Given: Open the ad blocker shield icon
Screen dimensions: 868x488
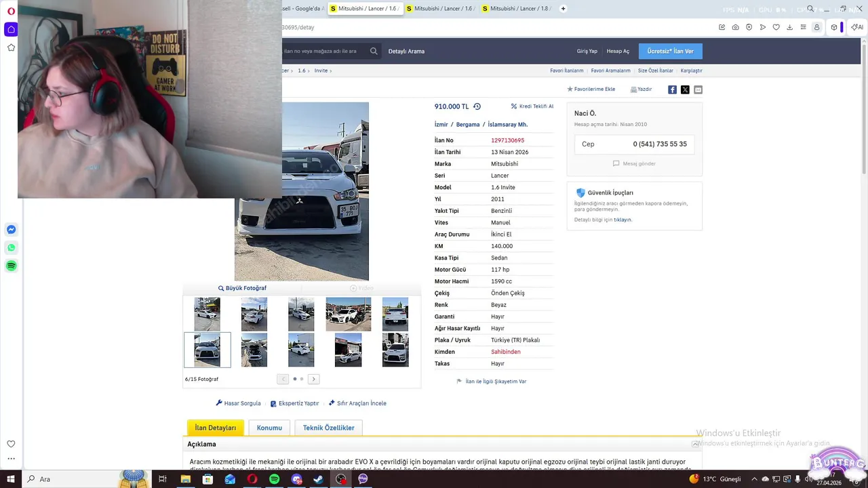Looking at the screenshot, I should pyautogui.click(x=749, y=27).
